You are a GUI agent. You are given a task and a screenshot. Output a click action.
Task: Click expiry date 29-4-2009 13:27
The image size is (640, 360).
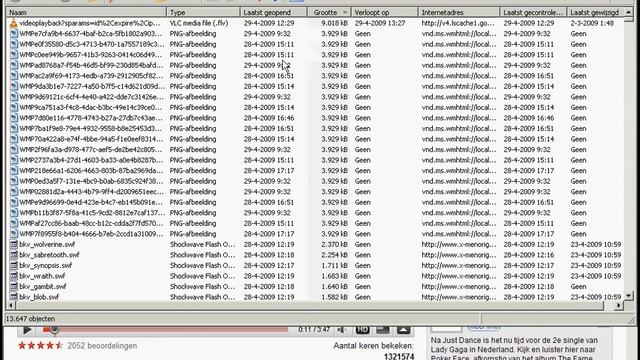[380, 23]
